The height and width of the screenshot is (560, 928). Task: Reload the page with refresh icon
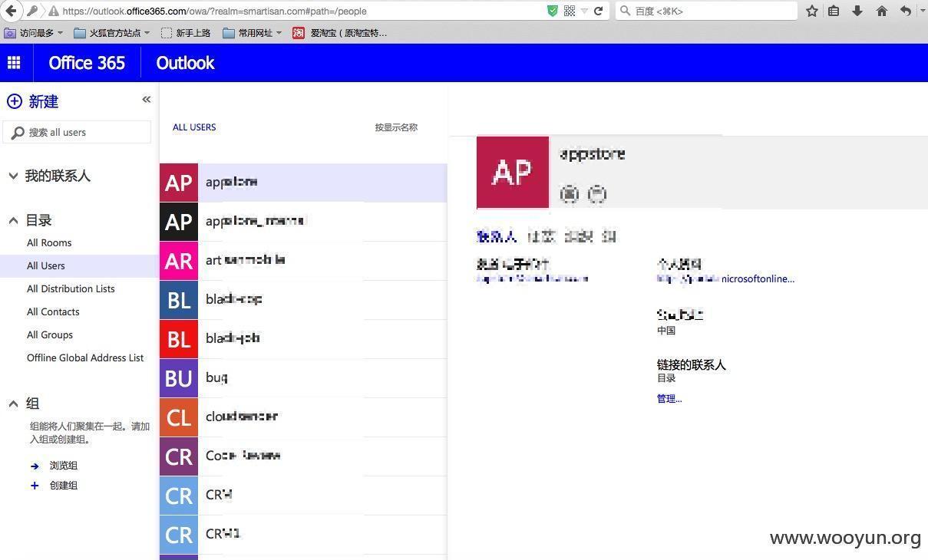point(599,11)
